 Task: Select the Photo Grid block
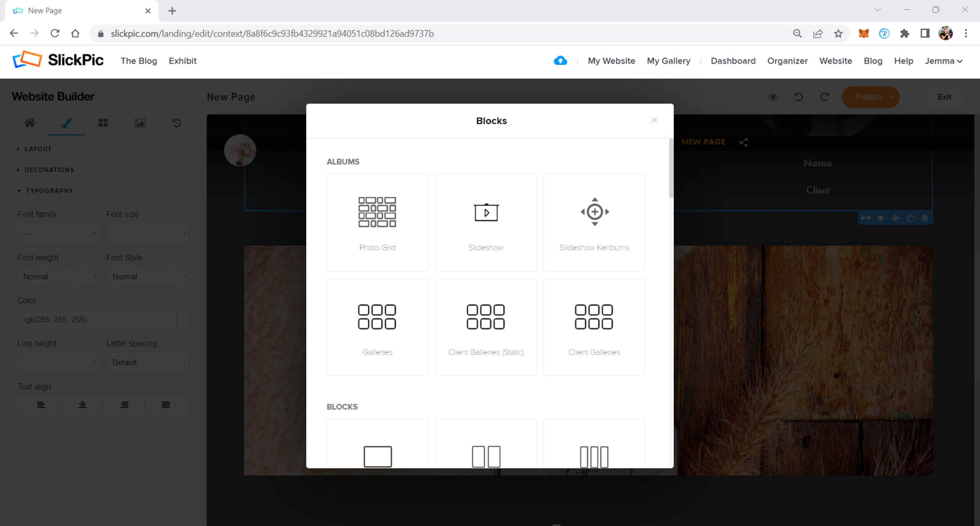point(377,222)
